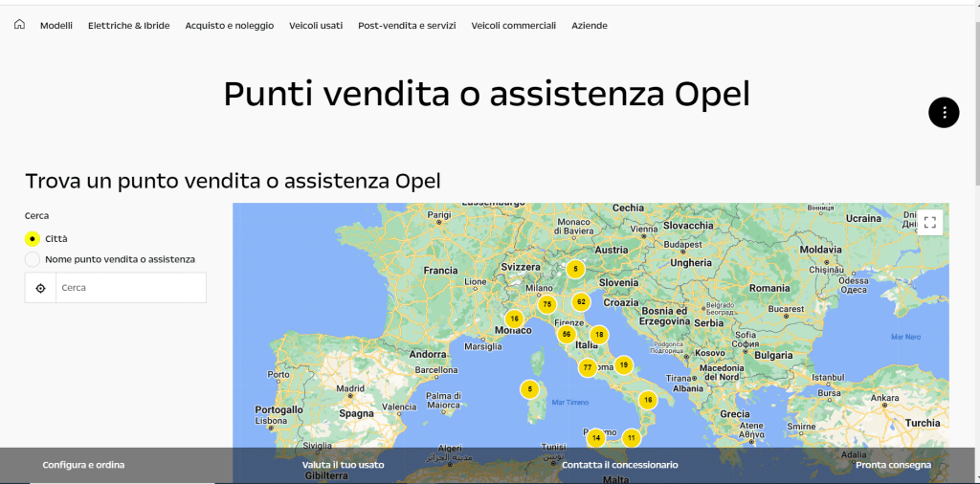Viewport: 980px width, 484px height.
Task: Open the Aziende menu
Action: (590, 26)
